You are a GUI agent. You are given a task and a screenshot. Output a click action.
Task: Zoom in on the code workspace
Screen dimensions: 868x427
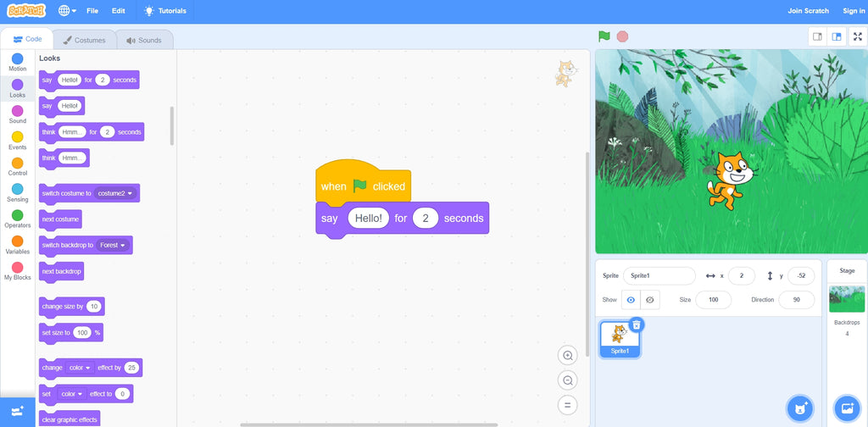pos(568,356)
